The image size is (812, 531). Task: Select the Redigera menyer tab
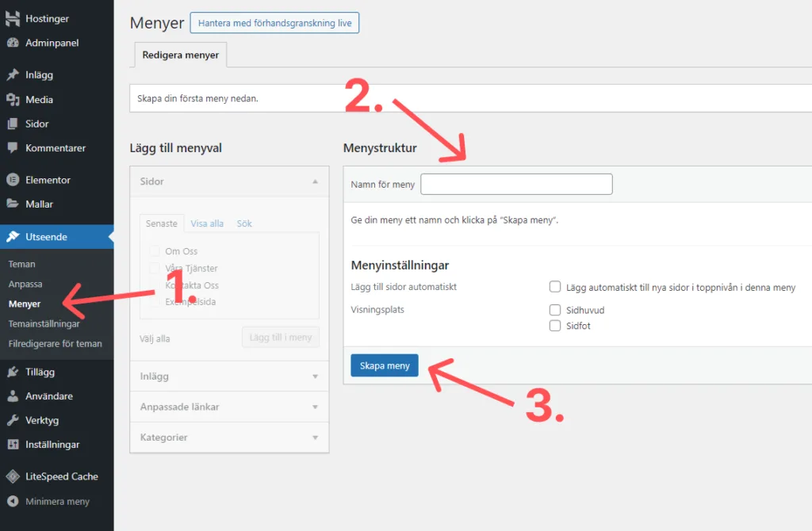pos(180,55)
